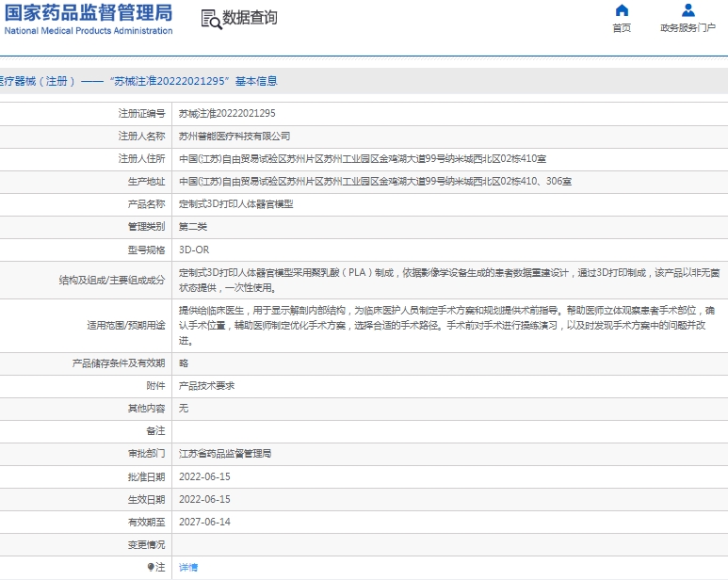Click the 备注 row label
Image resolution: width=728 pixels, height=580 pixels.
pyautogui.click(x=155, y=431)
